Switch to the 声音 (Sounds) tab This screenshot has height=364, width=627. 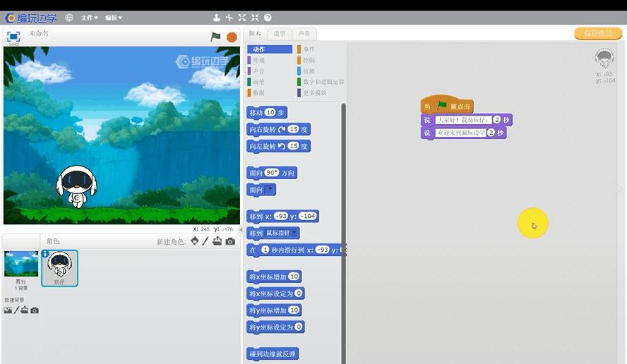click(x=304, y=34)
